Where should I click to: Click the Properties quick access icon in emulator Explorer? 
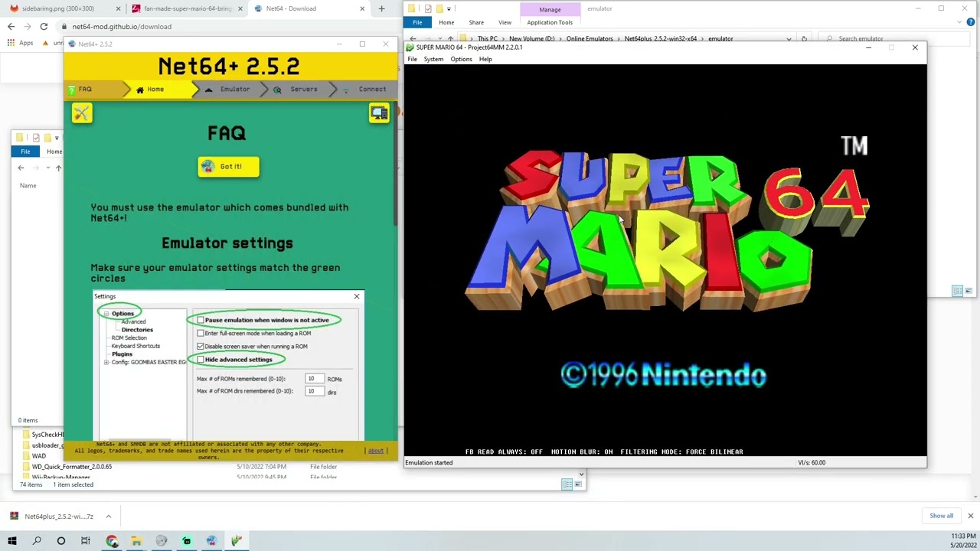[428, 8]
